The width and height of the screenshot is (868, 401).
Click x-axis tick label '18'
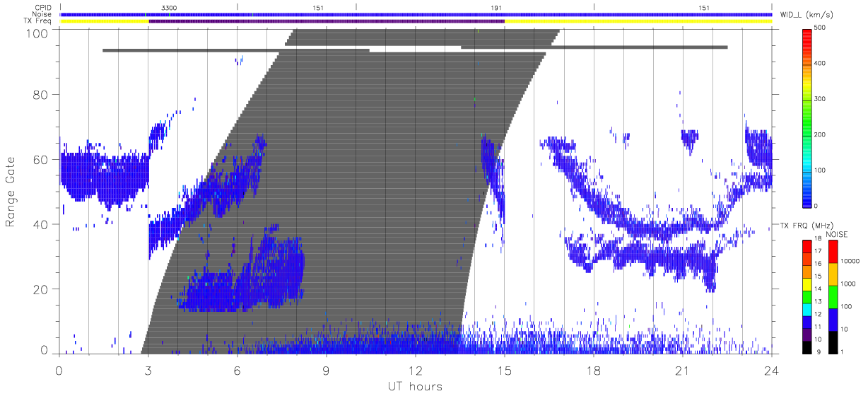point(594,371)
